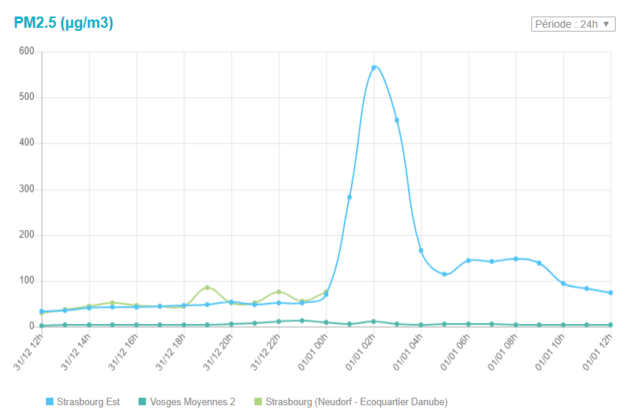630x412 pixels.
Task: Toggle the Strasbourg Est series in legend
Action: point(87,401)
